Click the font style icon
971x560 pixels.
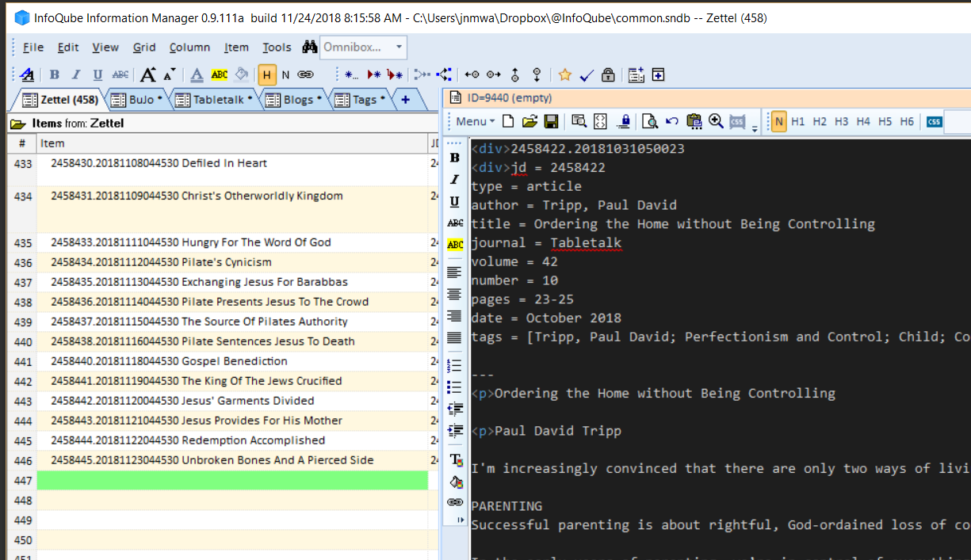click(x=28, y=74)
